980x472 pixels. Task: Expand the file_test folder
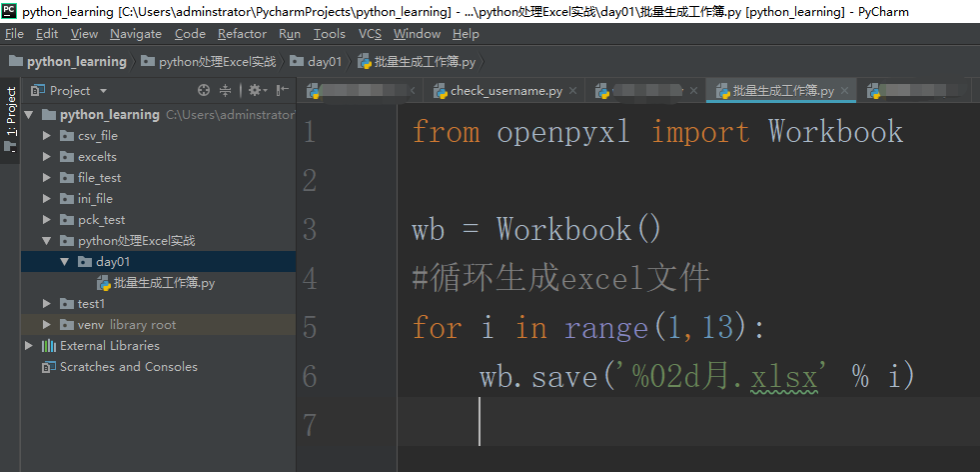[x=46, y=178]
